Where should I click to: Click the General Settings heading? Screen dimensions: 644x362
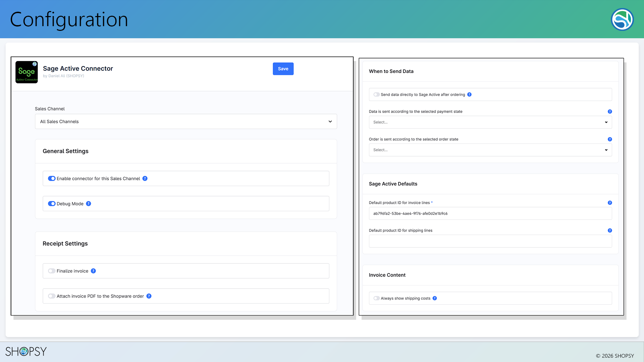(65, 151)
